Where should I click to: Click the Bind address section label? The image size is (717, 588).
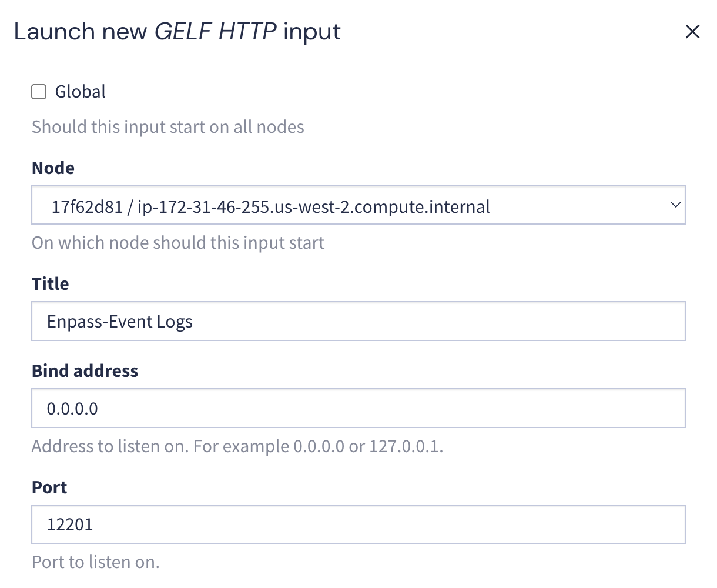click(x=85, y=370)
